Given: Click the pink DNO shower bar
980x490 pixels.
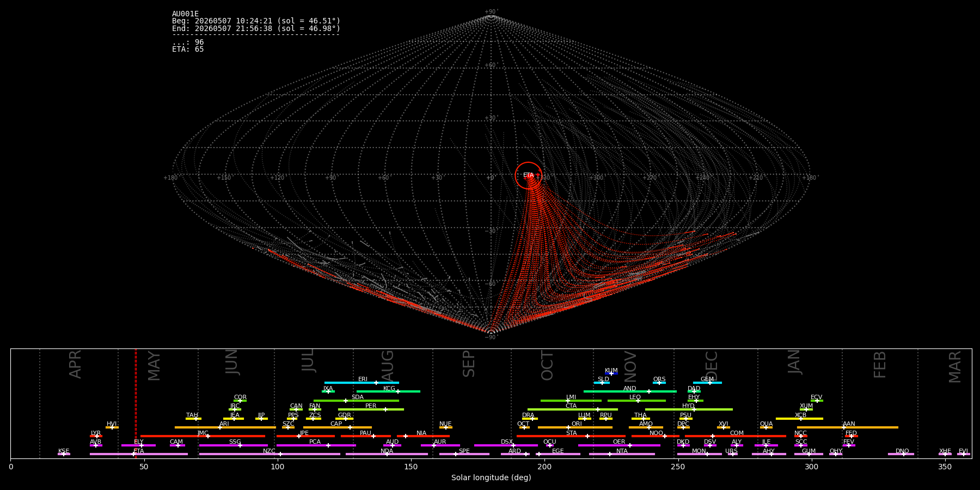Looking at the screenshot, I should coord(901,454).
